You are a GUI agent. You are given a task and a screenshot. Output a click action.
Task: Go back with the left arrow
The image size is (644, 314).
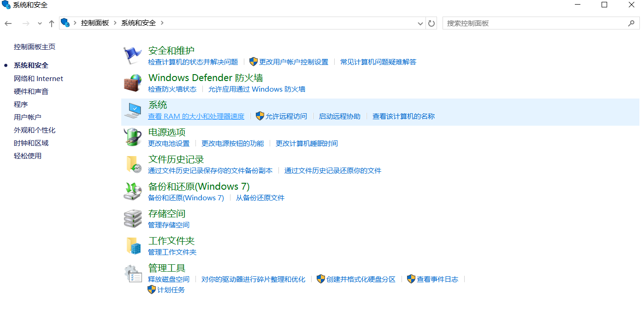pyautogui.click(x=8, y=23)
